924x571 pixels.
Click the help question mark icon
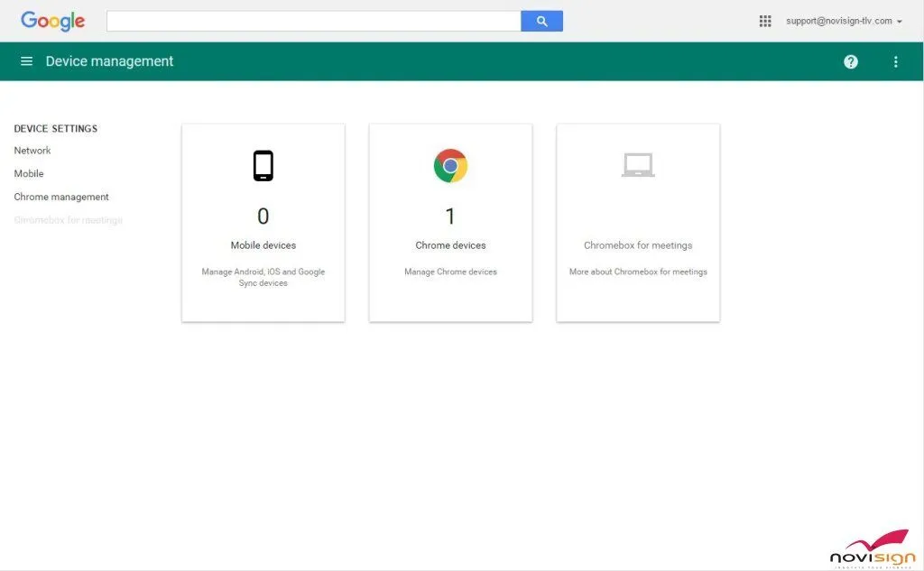[850, 61]
